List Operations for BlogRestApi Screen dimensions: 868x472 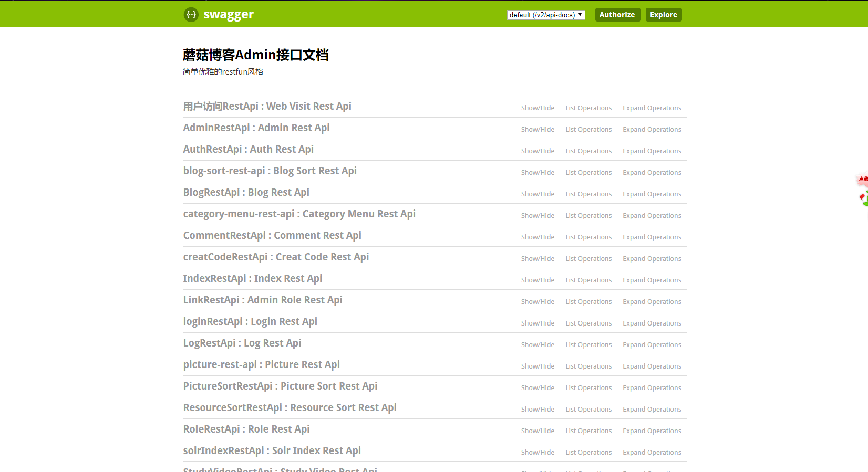588,194
